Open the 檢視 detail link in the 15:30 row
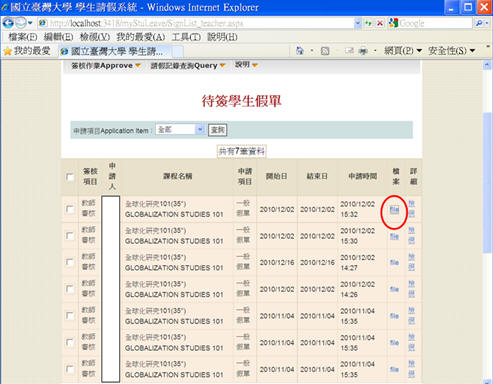Image resolution: width=493 pixels, height=384 pixels. 412,235
